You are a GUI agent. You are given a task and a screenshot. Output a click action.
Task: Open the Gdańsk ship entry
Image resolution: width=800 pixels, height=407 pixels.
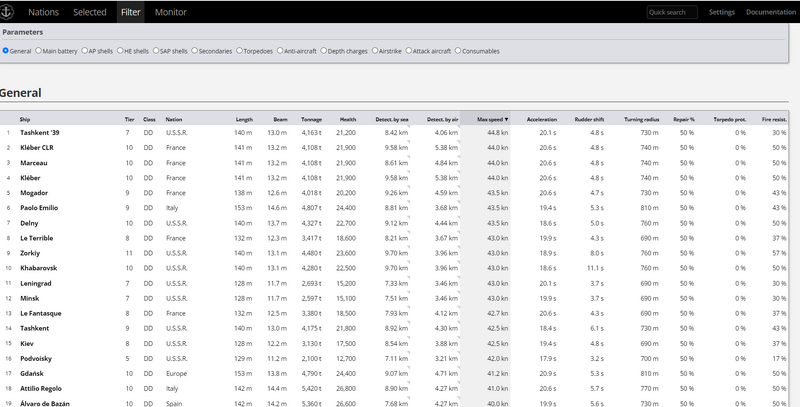point(31,373)
